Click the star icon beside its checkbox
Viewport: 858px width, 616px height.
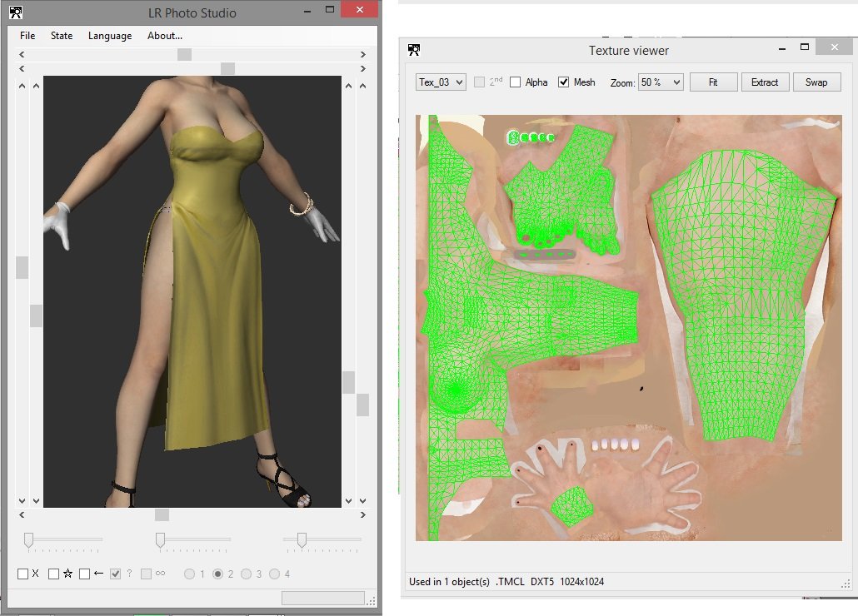(x=67, y=574)
